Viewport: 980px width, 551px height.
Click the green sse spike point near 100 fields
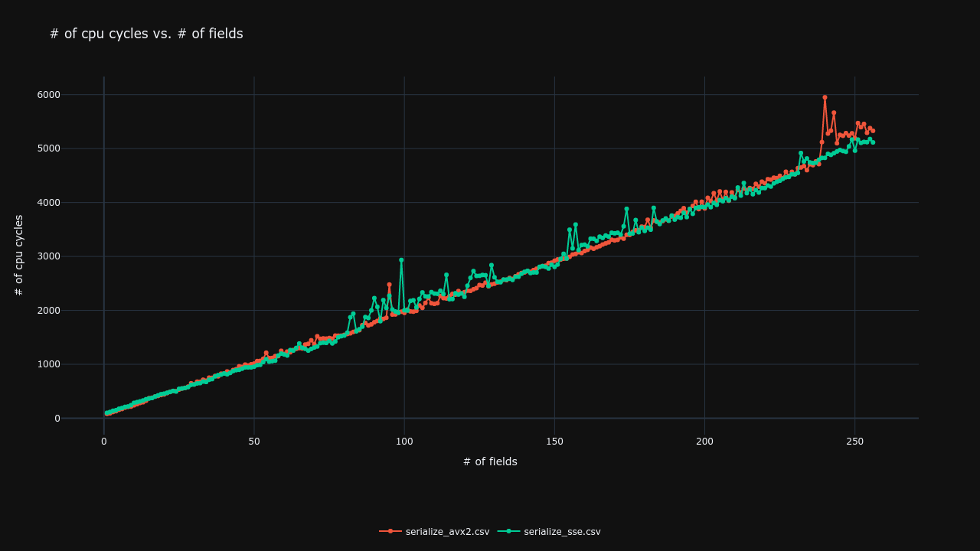401,259
